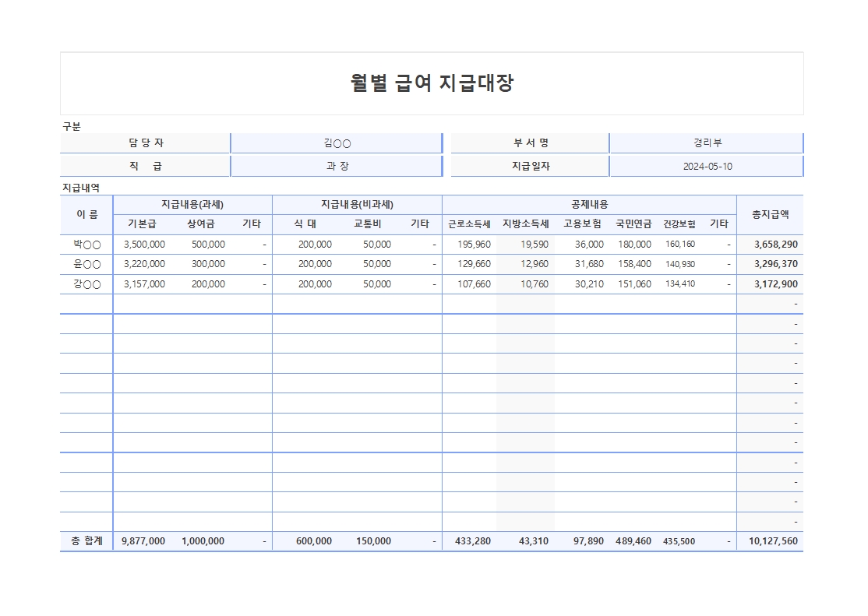Click the 근로소득세 column header
This screenshot has width=868, height=616.
pyautogui.click(x=469, y=224)
